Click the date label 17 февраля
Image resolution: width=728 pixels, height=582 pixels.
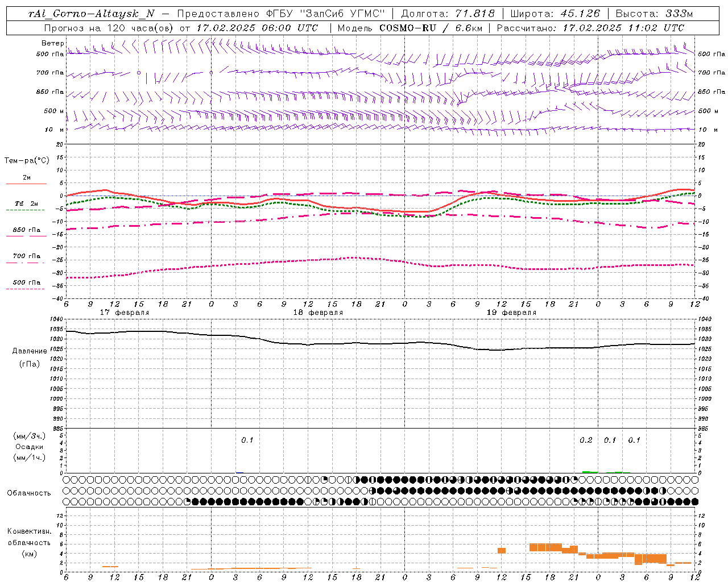pyautogui.click(x=125, y=313)
